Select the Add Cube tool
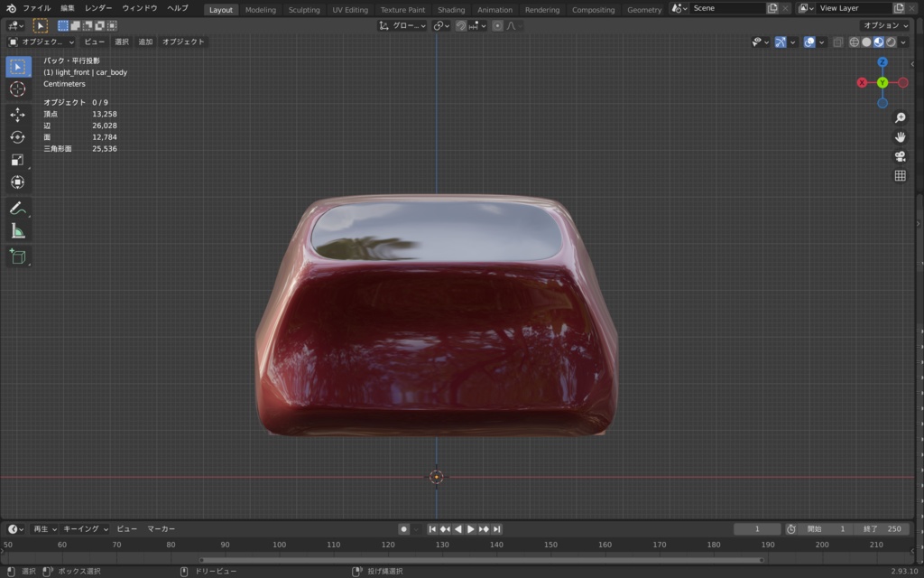924x578 pixels. tap(18, 256)
